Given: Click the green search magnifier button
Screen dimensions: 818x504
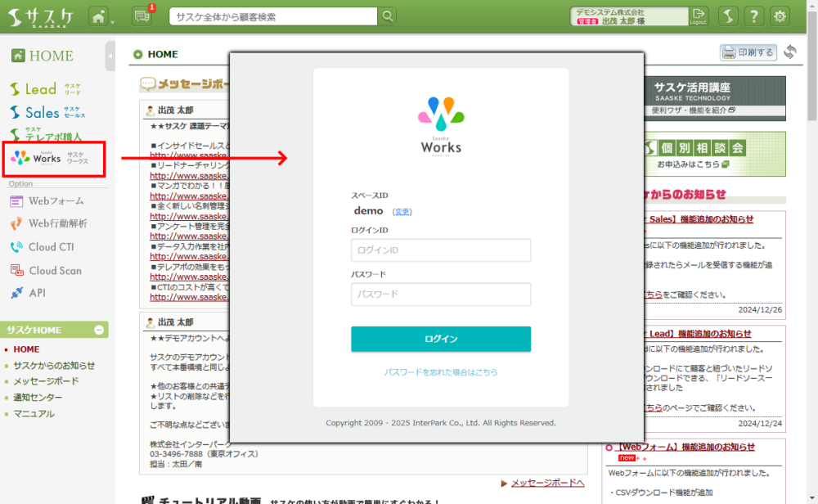Looking at the screenshot, I should click(x=387, y=16).
